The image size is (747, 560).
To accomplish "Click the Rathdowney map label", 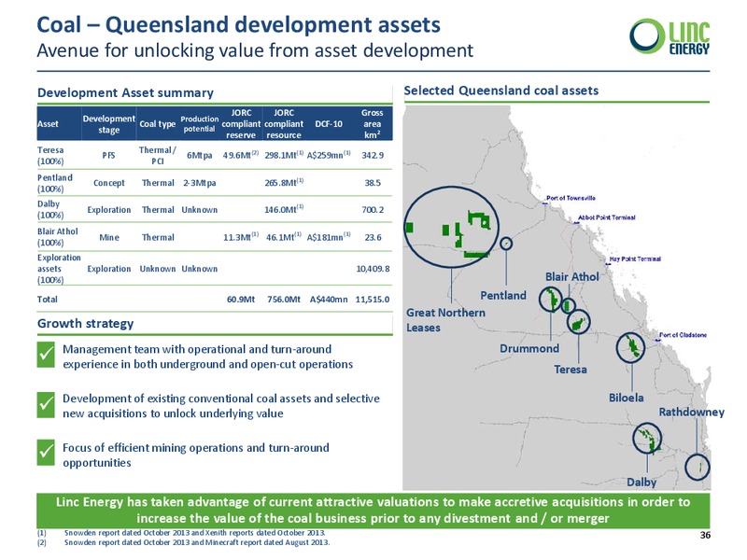I will pos(691,413).
